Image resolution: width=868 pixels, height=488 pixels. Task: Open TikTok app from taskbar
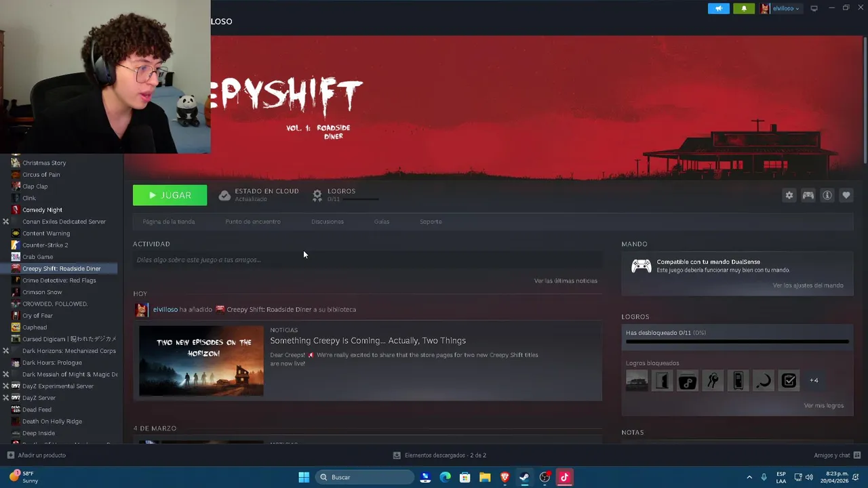564,477
